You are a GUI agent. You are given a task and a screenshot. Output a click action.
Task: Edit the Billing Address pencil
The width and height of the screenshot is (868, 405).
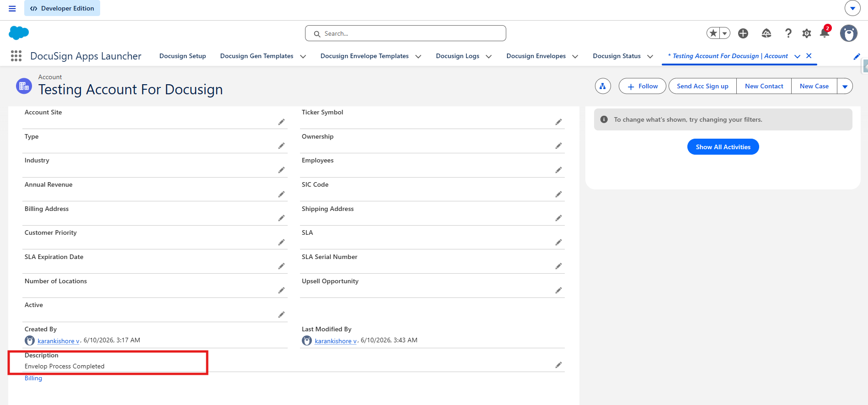(281, 218)
